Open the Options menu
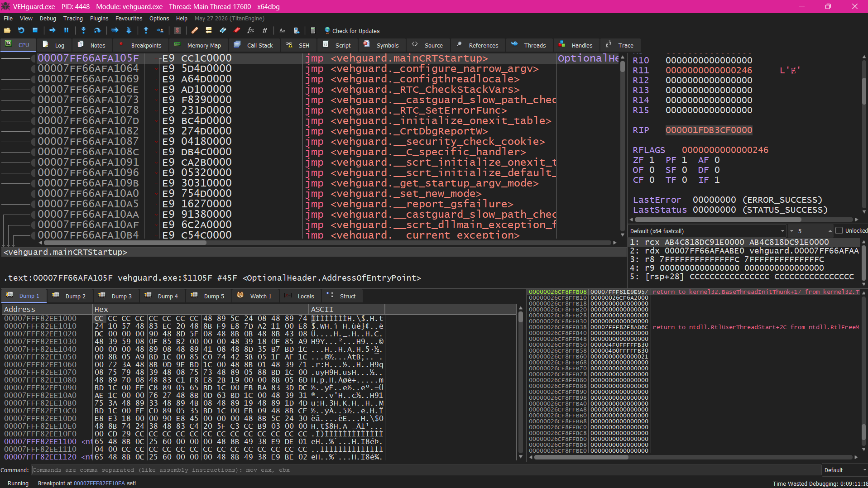The image size is (868, 488). [x=159, y=19]
